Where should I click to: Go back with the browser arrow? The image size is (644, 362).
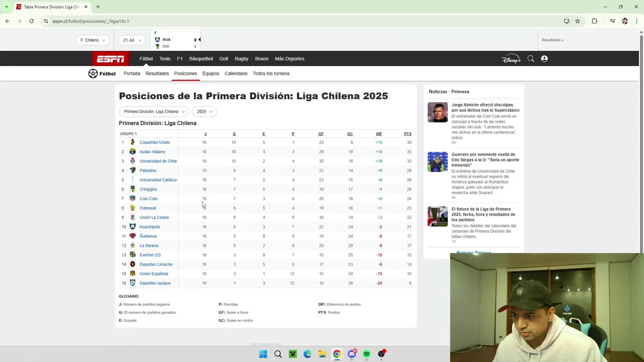point(7,21)
